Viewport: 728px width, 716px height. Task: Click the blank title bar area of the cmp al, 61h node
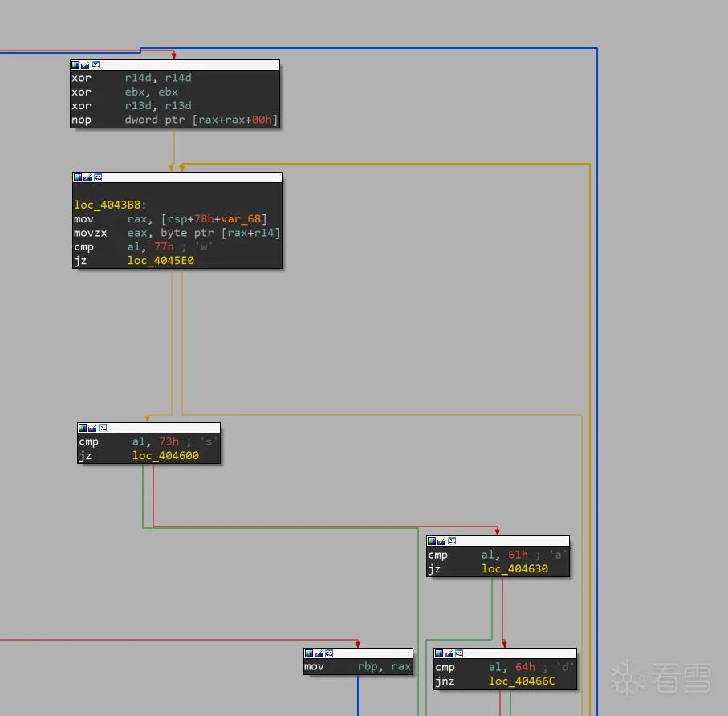(513, 541)
